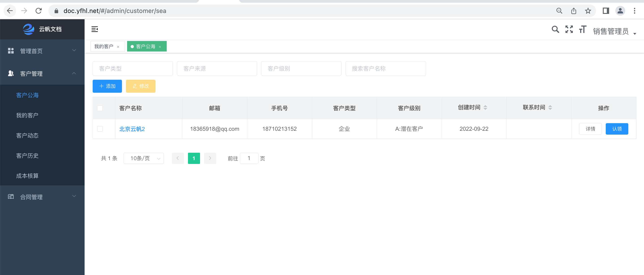Screen dimensions: 644x275
Task: Open browser zoom magnifier icon
Action: (x=559, y=11)
